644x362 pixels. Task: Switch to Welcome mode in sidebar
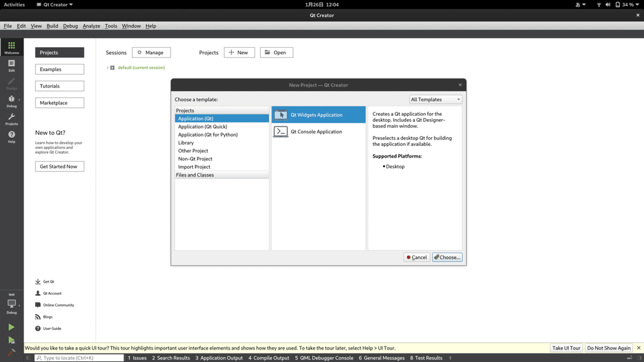pyautogui.click(x=11, y=48)
